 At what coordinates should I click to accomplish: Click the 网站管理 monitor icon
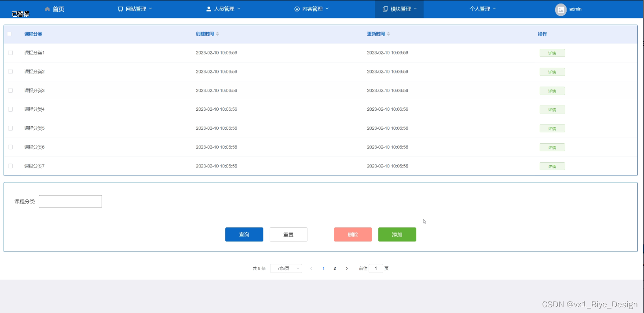click(121, 9)
